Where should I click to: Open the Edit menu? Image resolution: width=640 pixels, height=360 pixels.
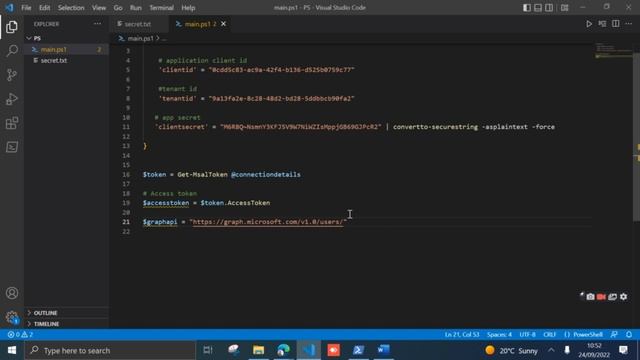pyautogui.click(x=44, y=8)
